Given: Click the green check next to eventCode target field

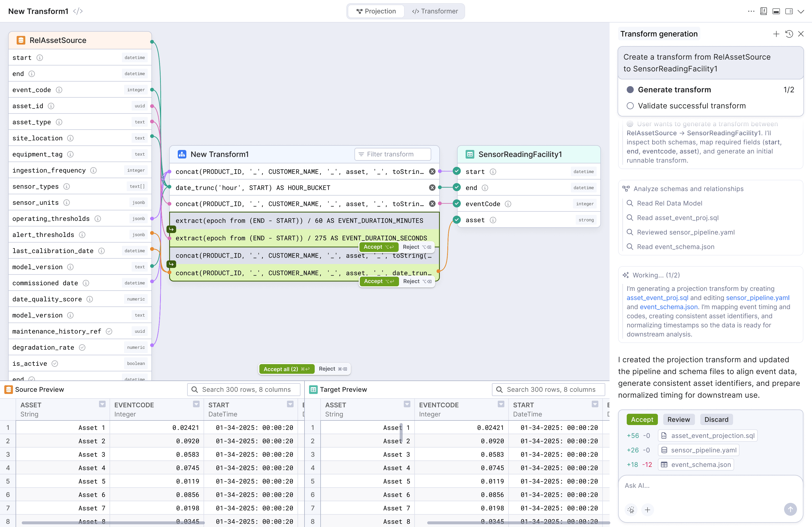Looking at the screenshot, I should coord(457,203).
